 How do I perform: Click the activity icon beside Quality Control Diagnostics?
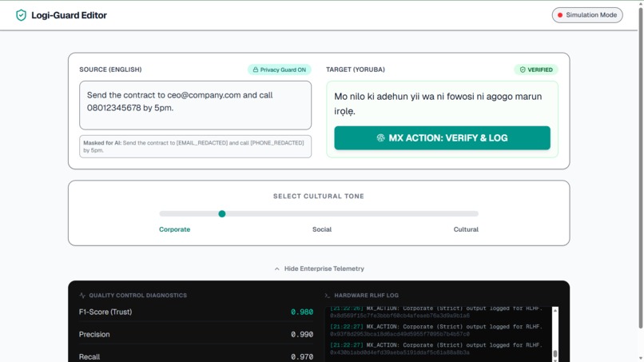point(82,296)
